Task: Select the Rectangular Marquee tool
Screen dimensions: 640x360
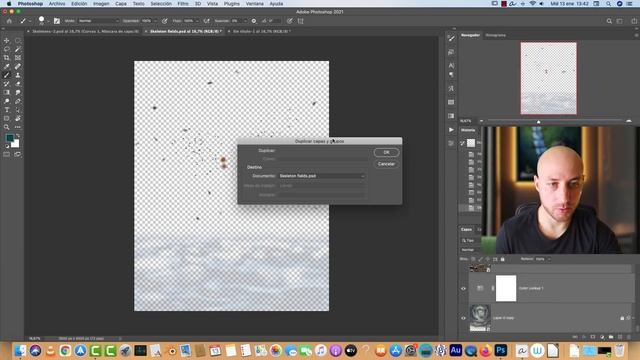Action: (18, 40)
